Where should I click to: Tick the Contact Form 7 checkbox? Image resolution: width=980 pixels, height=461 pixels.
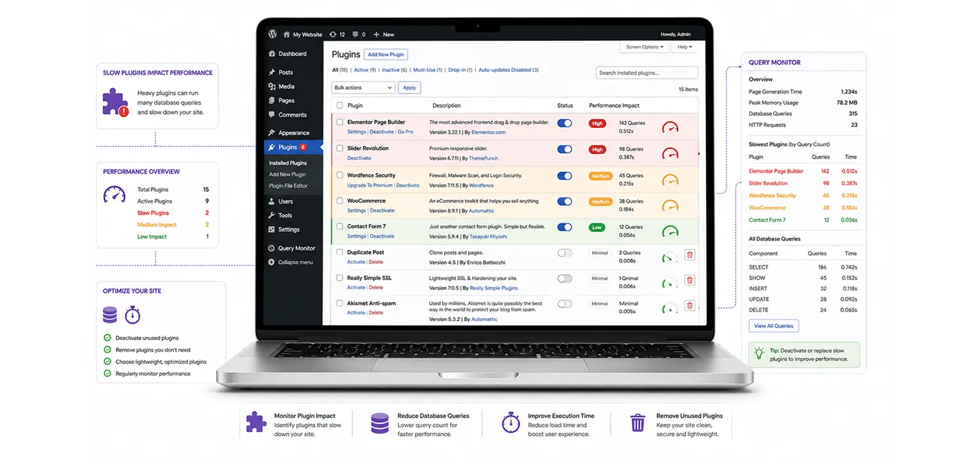pyautogui.click(x=340, y=227)
